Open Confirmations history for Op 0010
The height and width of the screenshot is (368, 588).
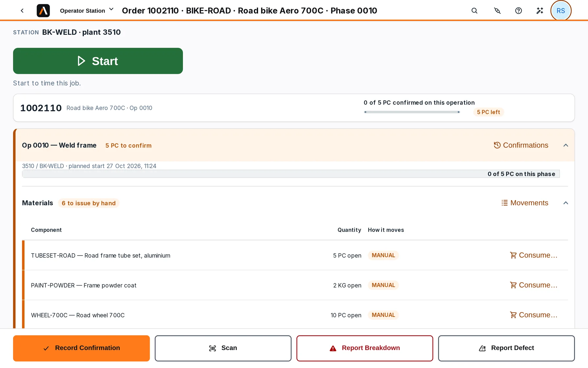pos(521,145)
